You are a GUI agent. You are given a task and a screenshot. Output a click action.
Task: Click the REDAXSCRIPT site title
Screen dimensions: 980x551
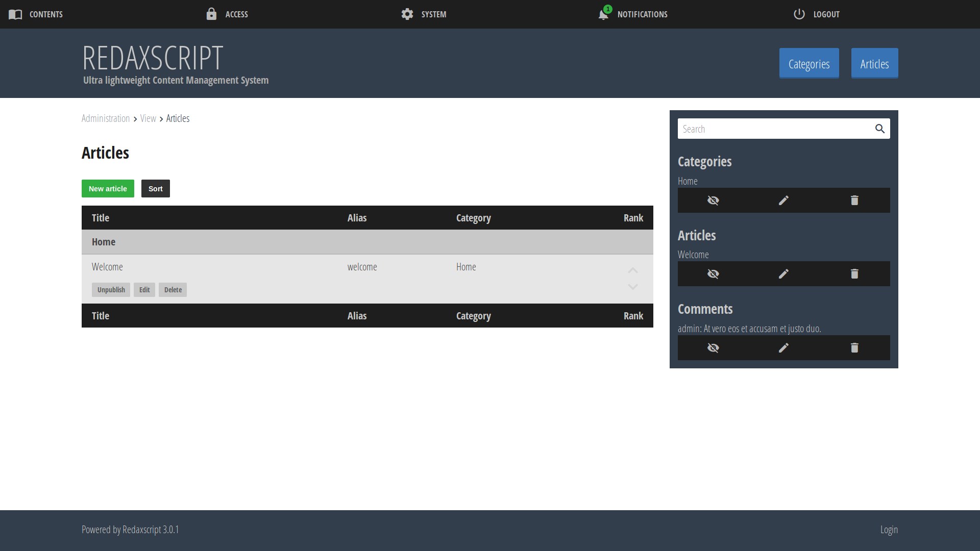tap(153, 58)
